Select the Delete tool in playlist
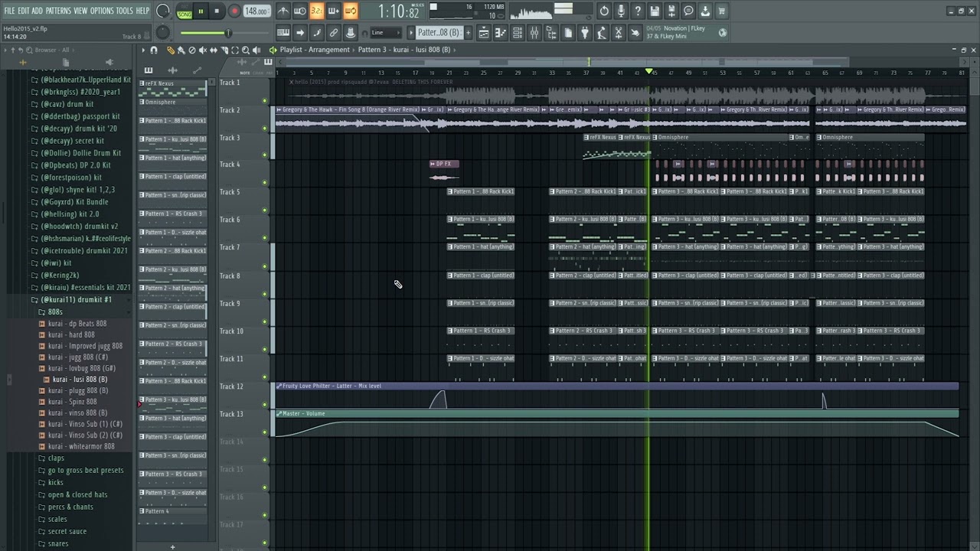The image size is (980, 551). [x=192, y=50]
